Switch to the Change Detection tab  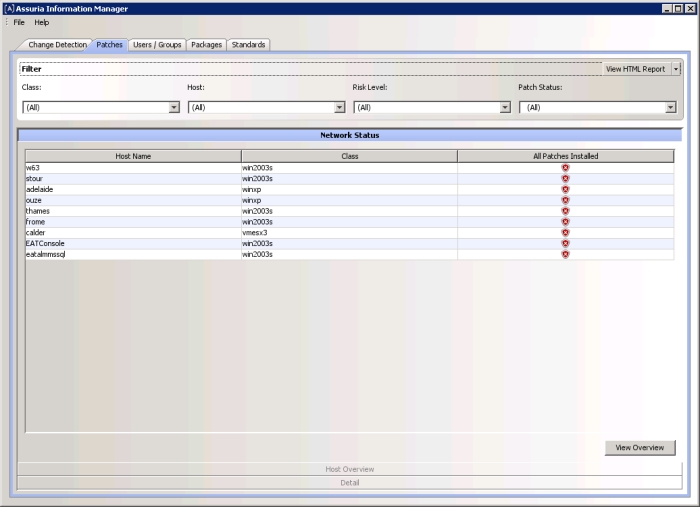click(57, 45)
